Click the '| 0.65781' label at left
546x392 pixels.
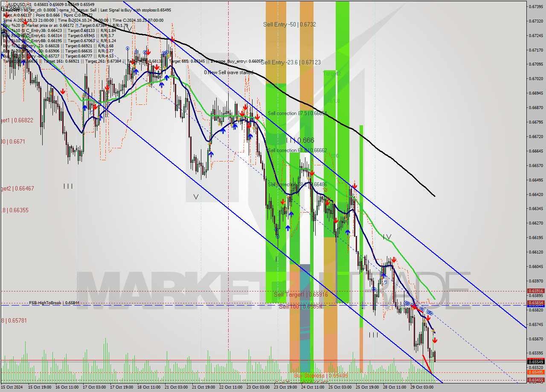pos(16,320)
